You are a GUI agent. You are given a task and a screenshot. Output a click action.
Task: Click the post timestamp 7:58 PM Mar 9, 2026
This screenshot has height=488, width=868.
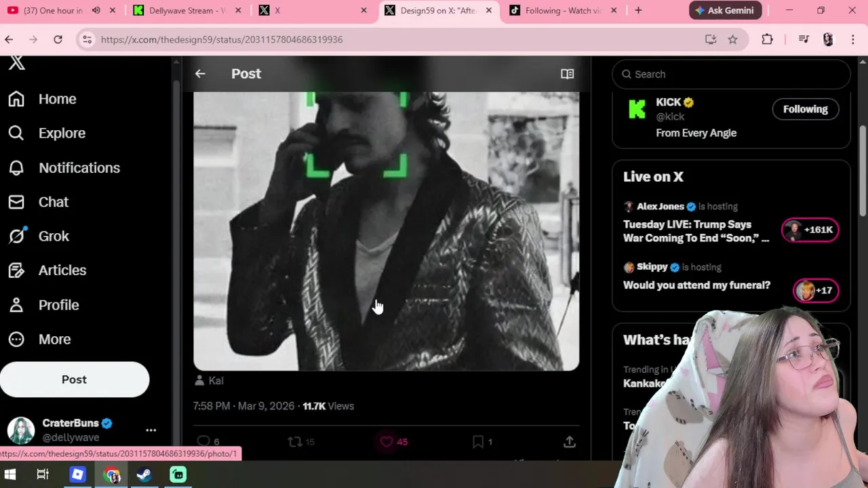[x=243, y=406]
